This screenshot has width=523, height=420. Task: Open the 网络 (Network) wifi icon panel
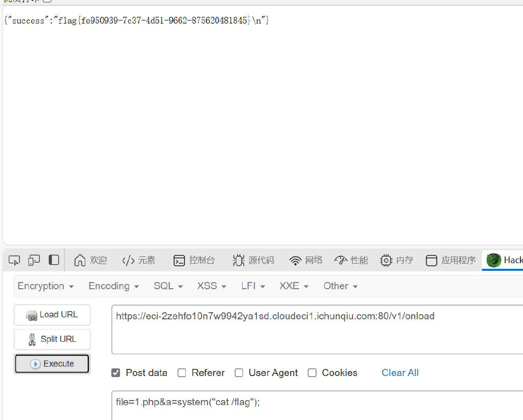tap(306, 261)
